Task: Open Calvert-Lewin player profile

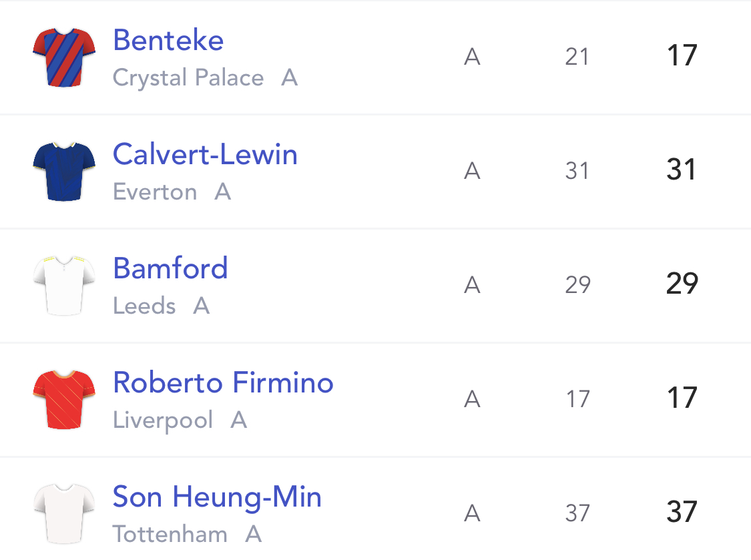Action: [x=205, y=154]
